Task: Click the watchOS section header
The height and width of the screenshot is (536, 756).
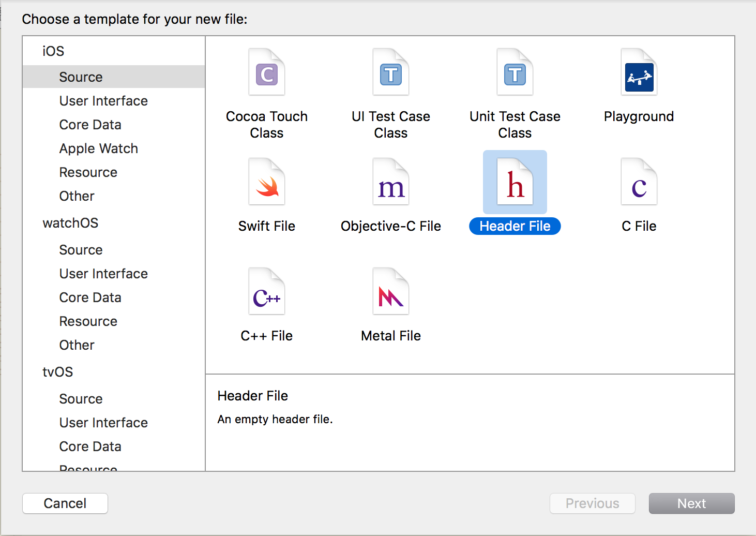Action: click(x=70, y=223)
